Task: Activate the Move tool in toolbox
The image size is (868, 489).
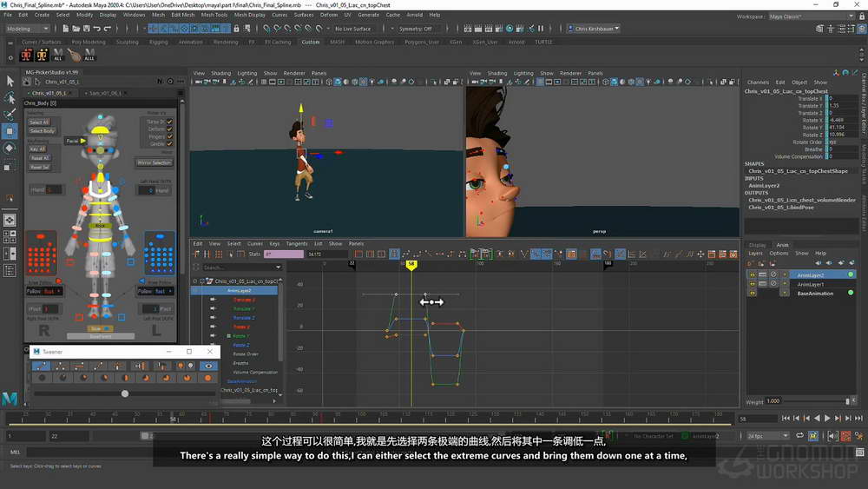Action: click(x=10, y=131)
